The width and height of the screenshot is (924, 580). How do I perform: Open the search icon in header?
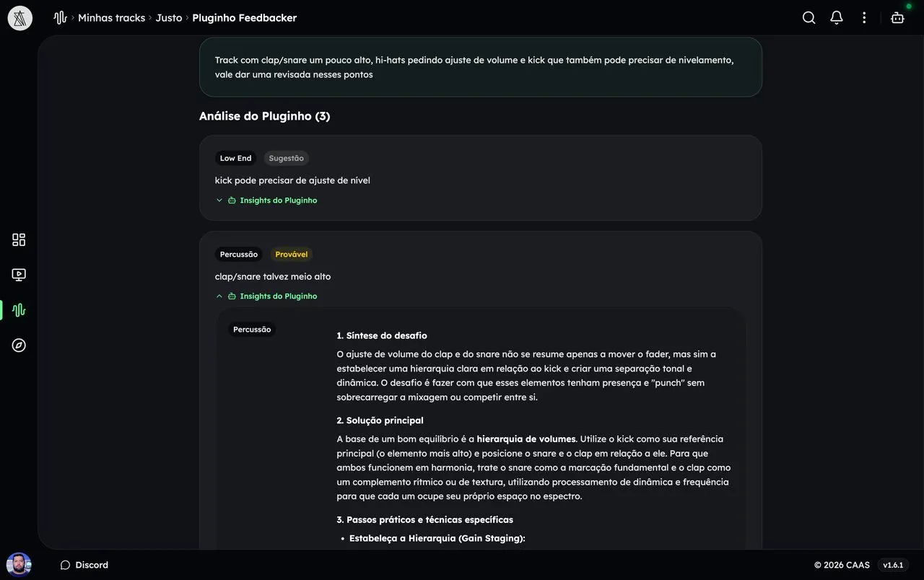pyautogui.click(x=808, y=18)
